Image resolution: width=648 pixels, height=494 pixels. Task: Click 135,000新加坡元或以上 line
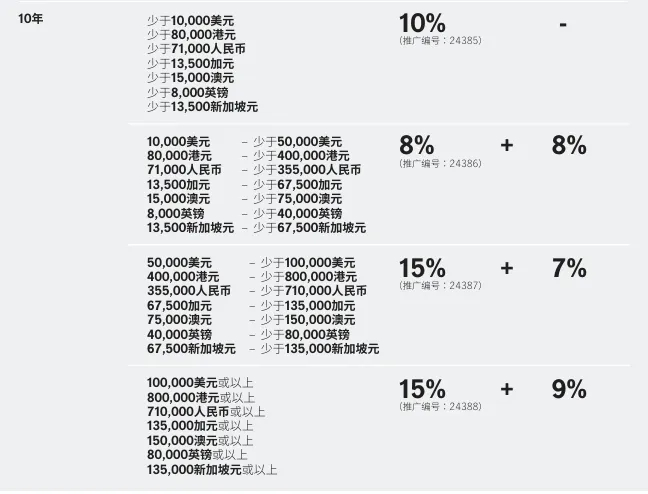pos(212,470)
